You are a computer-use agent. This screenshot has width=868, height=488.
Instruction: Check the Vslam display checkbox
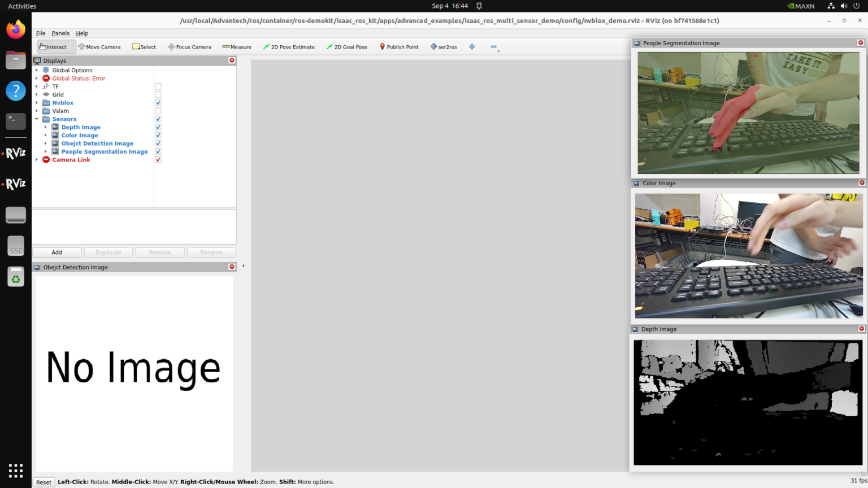click(x=158, y=111)
